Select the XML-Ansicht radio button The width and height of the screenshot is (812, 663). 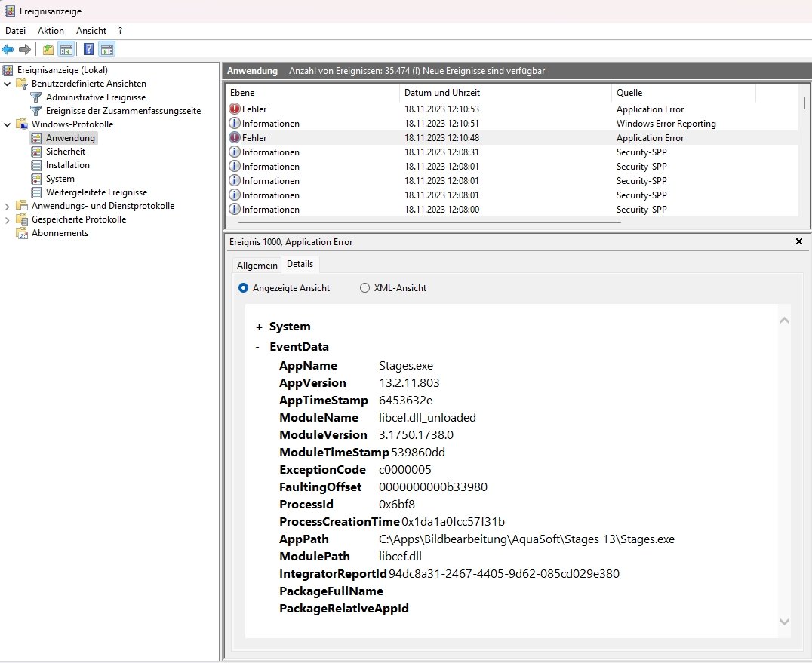365,288
